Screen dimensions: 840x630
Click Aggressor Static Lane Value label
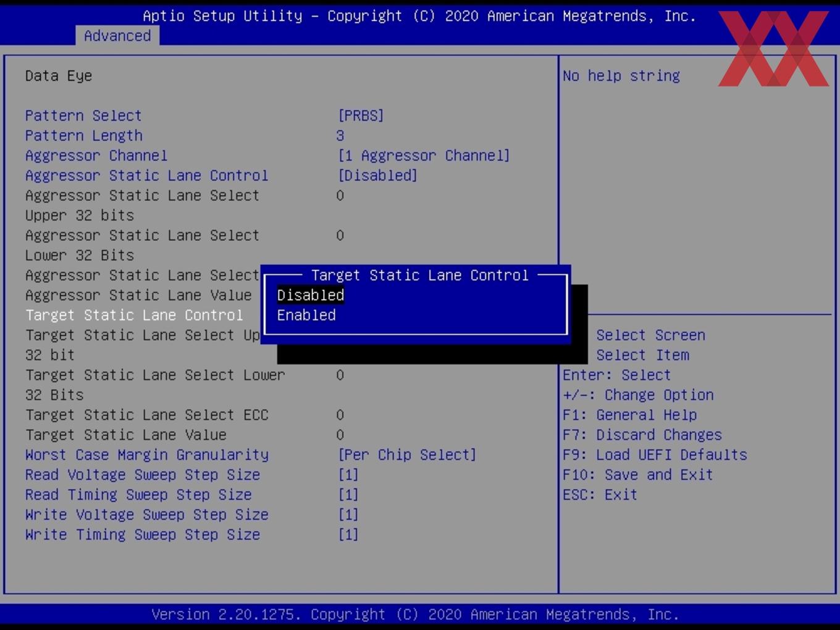tap(138, 295)
